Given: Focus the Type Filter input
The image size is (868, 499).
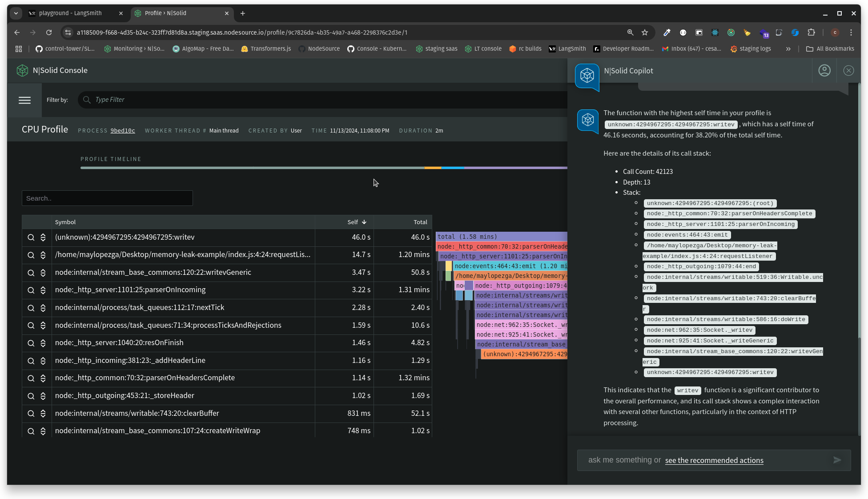Looking at the screenshot, I should 322,100.
